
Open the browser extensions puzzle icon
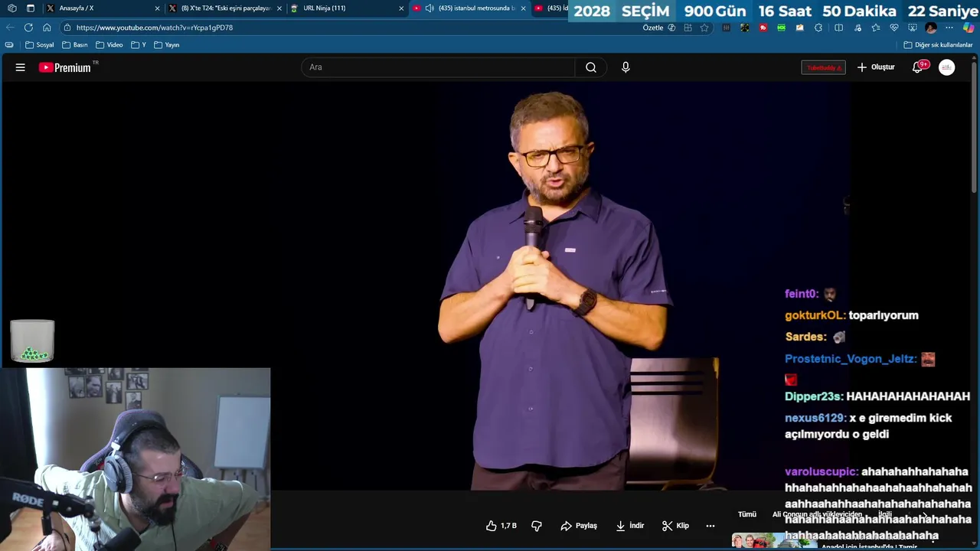(818, 28)
